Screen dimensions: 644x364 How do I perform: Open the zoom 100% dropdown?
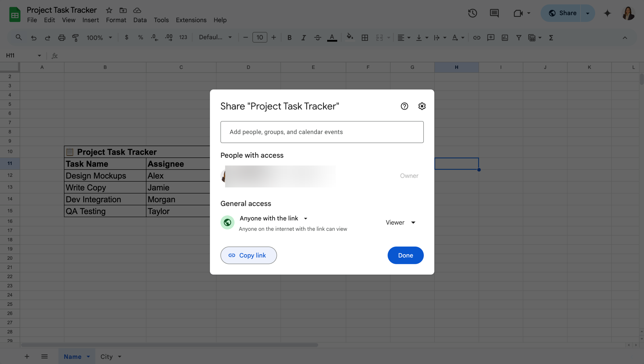click(x=99, y=38)
